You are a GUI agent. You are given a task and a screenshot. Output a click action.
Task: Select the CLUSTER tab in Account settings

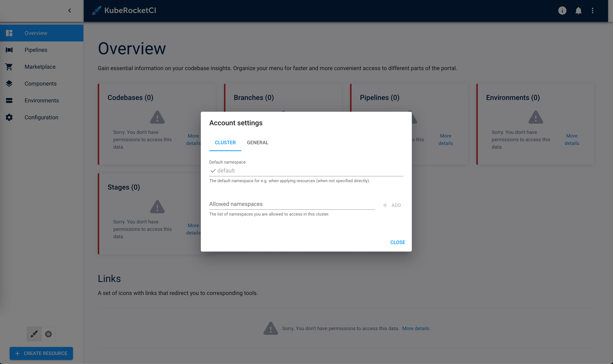225,142
